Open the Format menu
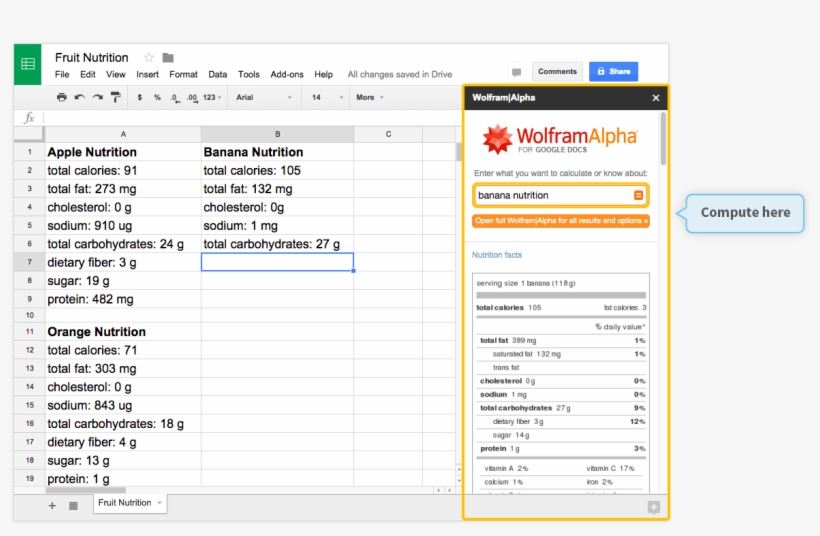Image resolution: width=820 pixels, height=536 pixels. tap(183, 74)
